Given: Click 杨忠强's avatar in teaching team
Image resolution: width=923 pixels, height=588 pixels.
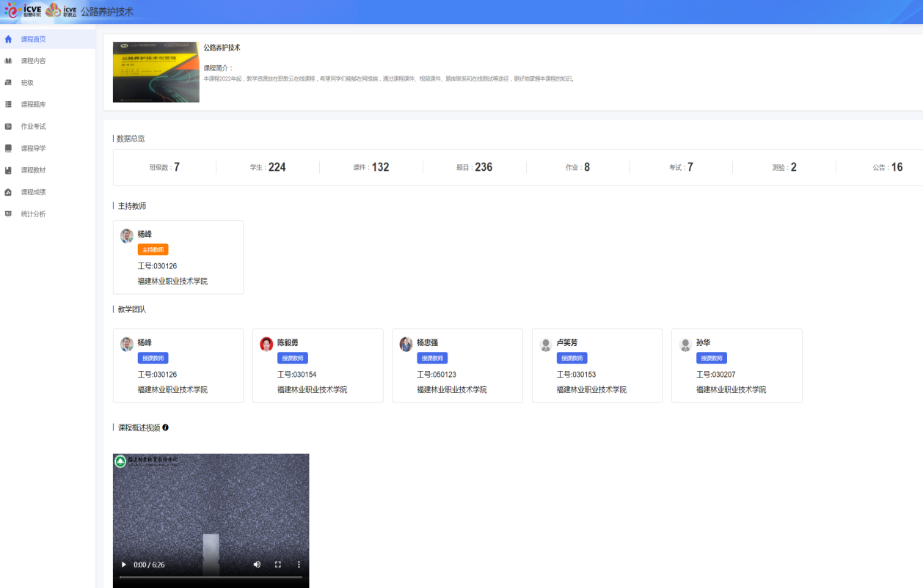Looking at the screenshot, I should [x=406, y=344].
